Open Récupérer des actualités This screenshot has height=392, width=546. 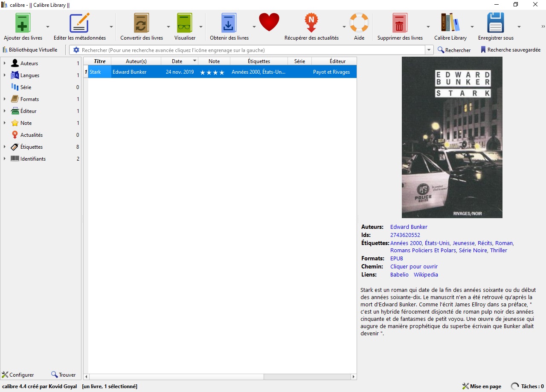pyautogui.click(x=311, y=23)
